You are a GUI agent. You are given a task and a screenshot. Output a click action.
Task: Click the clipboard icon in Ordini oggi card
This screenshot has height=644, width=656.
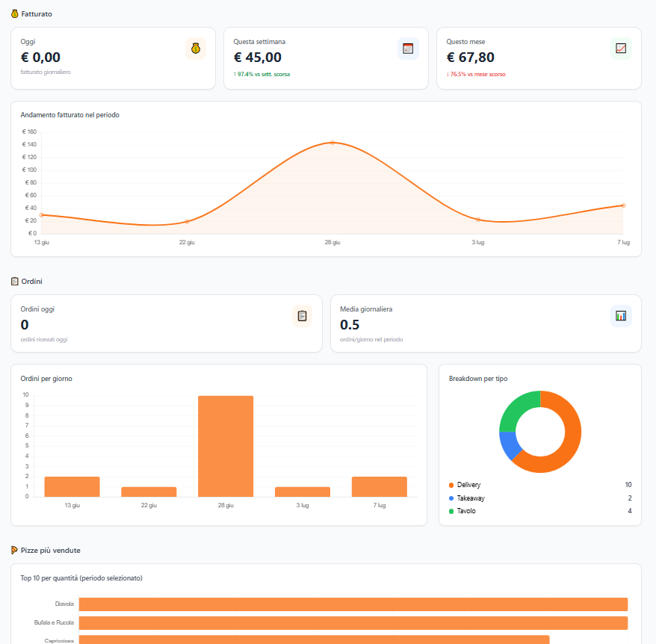point(302,316)
